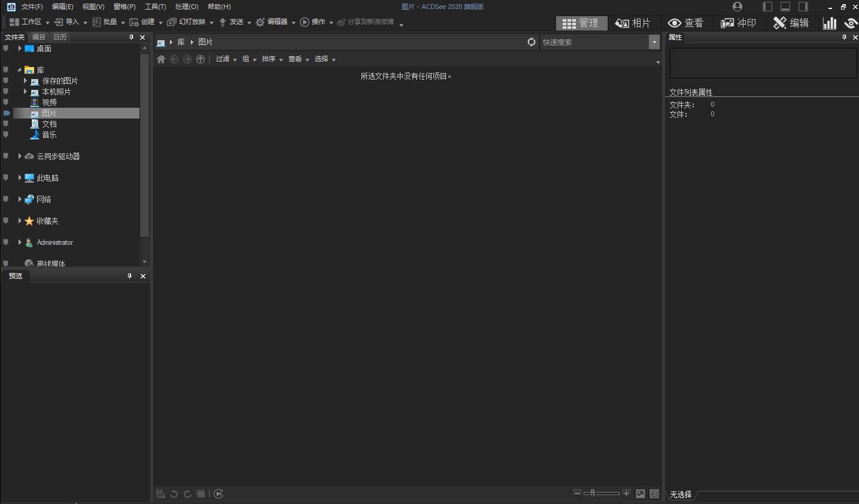
Task: Click the zoom-in plus icon at bottom
Action: click(x=626, y=493)
